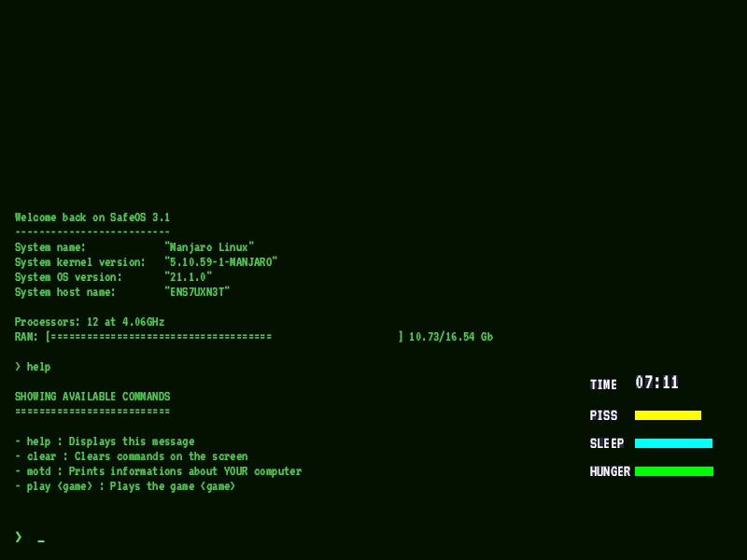Click the PISS label
747x560 pixels.
point(603,415)
